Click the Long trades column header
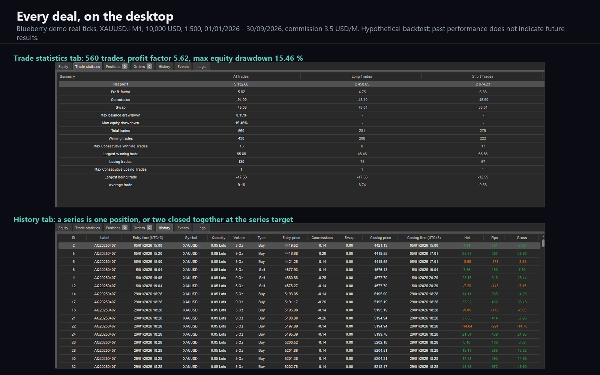Image resolution: width=600 pixels, height=375 pixels. click(362, 77)
